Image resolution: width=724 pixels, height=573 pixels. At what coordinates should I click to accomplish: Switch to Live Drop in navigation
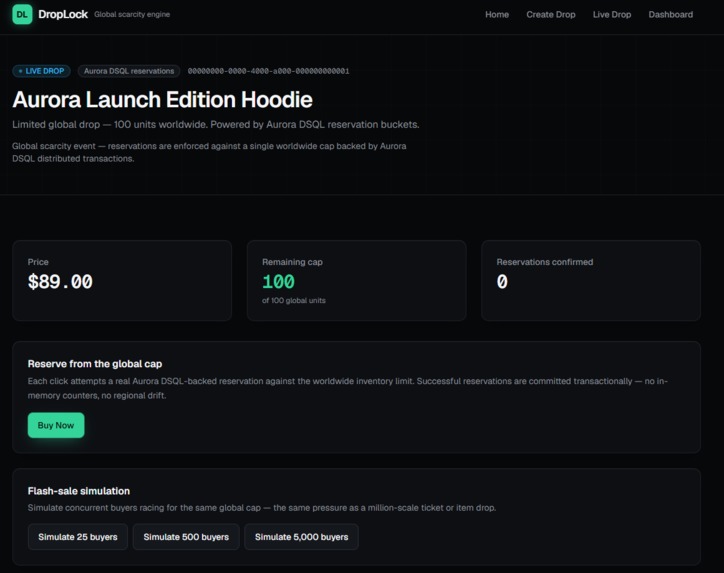pos(612,14)
